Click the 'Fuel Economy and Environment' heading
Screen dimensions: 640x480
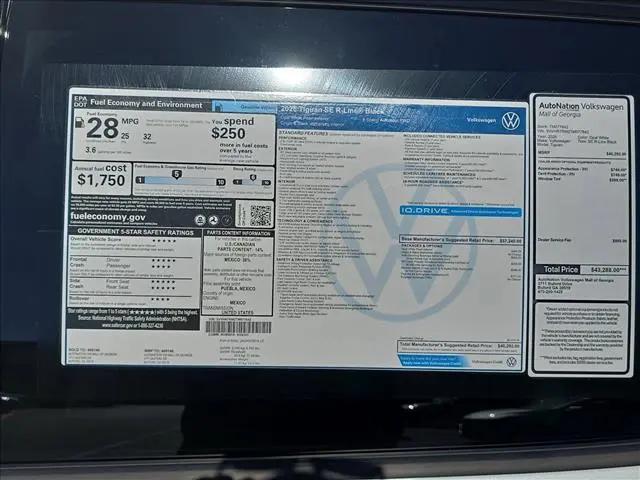146,104
